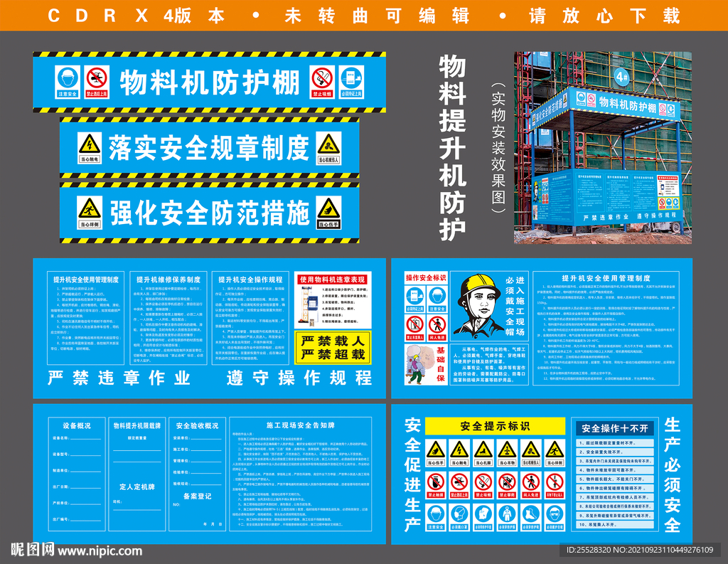Click helmet 注意安全 sign in 物料机防护棚 banner
The width and height of the screenshot is (728, 564).
(x=68, y=82)
